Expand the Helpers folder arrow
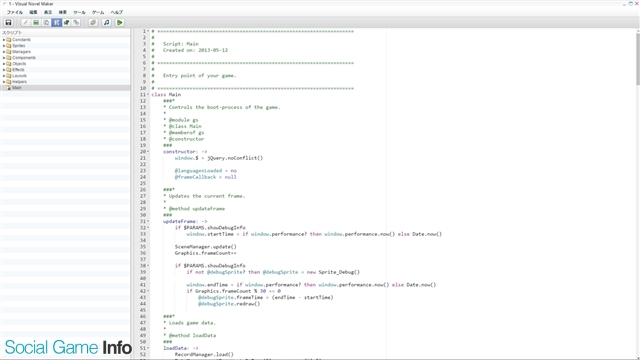This screenshot has height=360, width=640. pyautogui.click(x=4, y=82)
